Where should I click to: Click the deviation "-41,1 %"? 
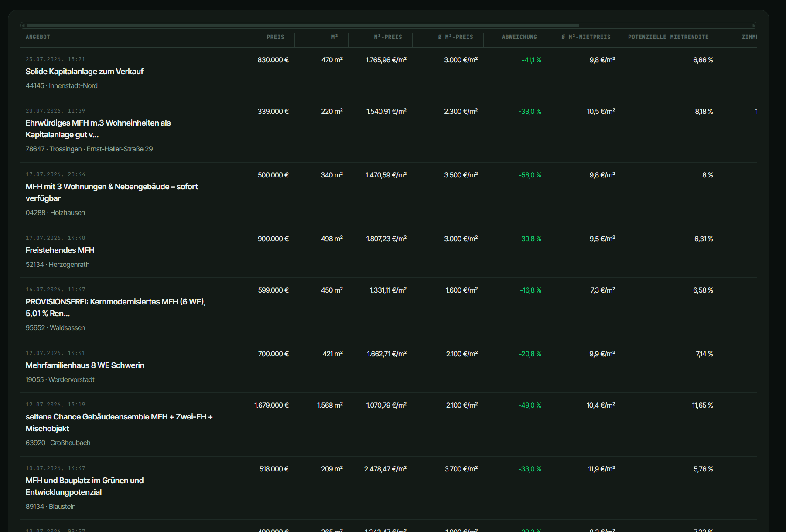(x=531, y=60)
